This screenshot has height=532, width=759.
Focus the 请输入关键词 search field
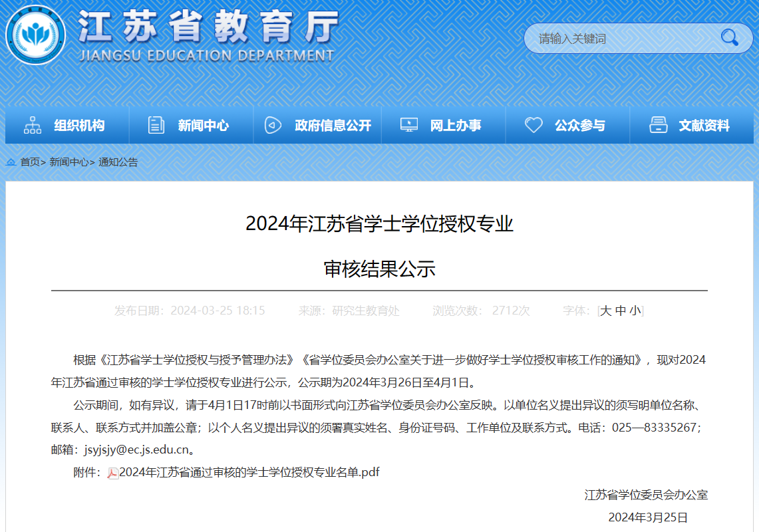tap(619, 39)
